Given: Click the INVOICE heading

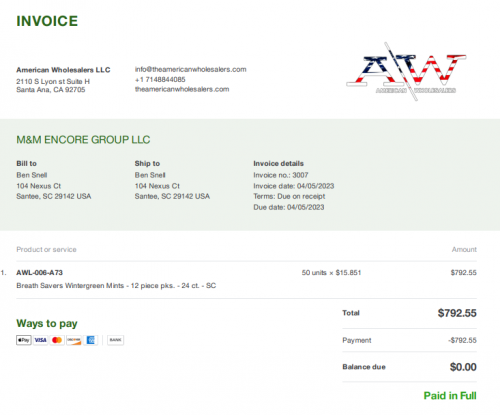Looking at the screenshot, I should (x=47, y=21).
